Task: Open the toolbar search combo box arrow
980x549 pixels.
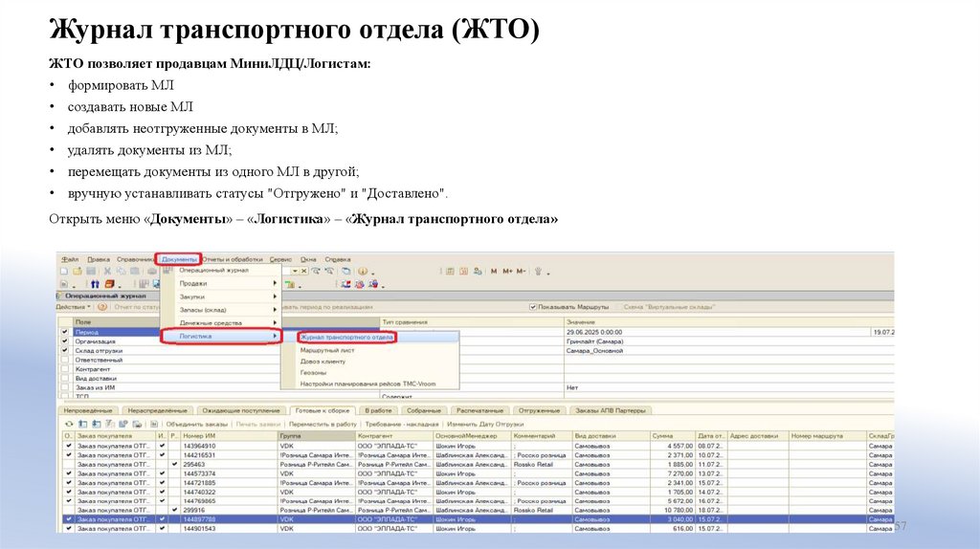Action: coord(295,271)
